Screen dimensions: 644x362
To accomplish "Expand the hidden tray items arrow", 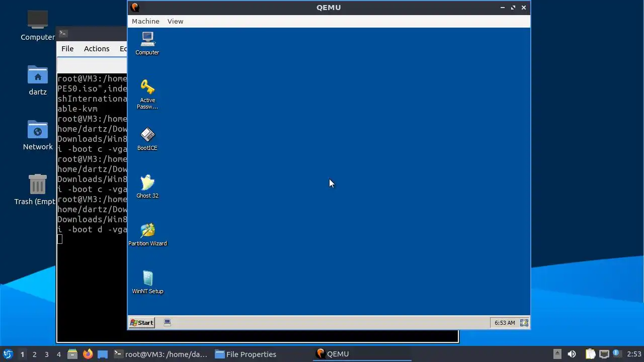I will 557,354.
